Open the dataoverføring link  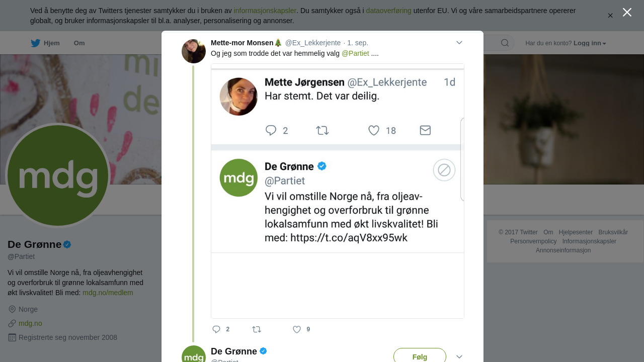point(388,11)
